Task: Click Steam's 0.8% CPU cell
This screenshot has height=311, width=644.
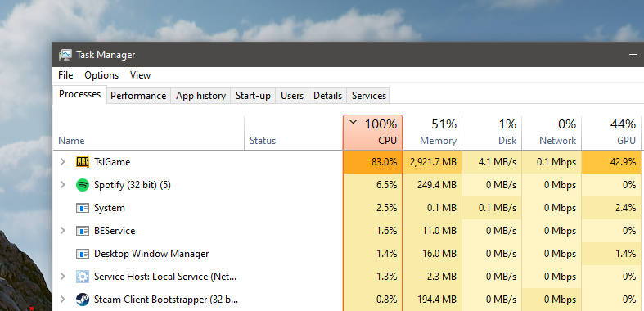Action: click(x=372, y=300)
